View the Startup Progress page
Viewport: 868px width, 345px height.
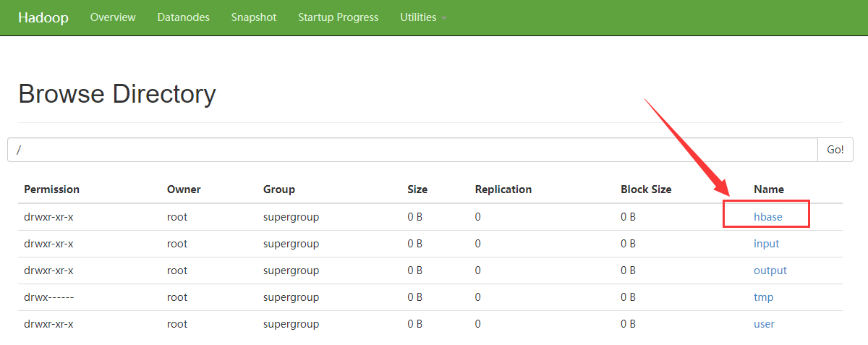(338, 17)
